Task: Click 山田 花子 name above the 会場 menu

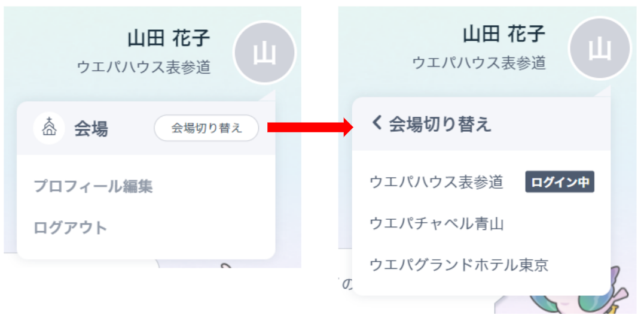Action: click(x=169, y=39)
